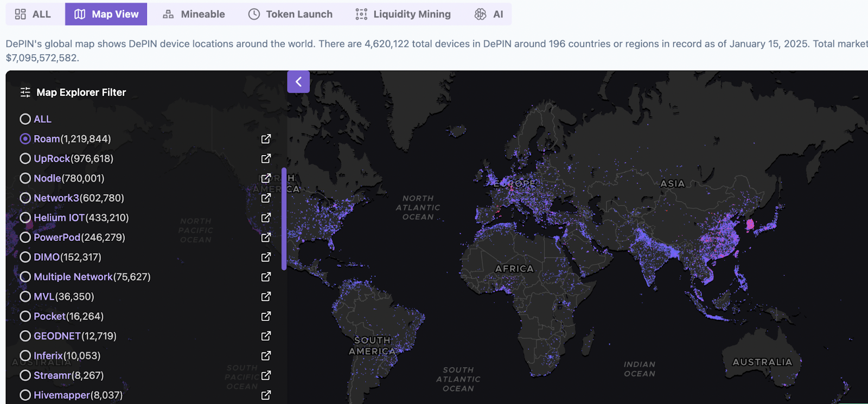The image size is (868, 404).
Task: Click external link icon beside Helium IOT
Action: pyautogui.click(x=266, y=217)
